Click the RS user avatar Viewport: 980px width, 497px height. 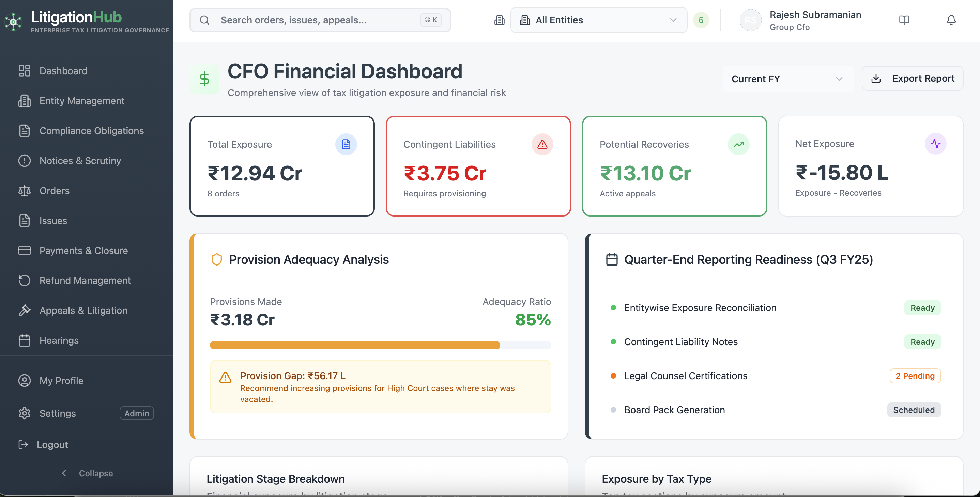point(750,20)
